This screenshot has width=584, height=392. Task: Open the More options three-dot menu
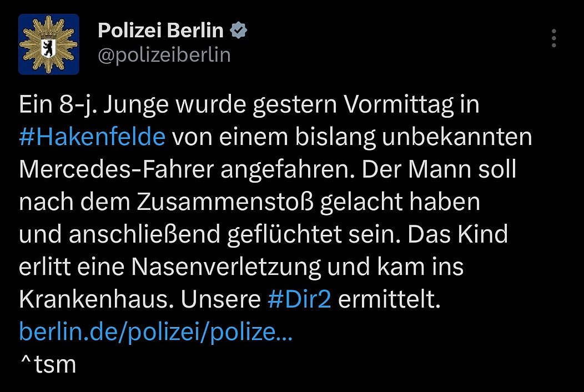pos(553,38)
